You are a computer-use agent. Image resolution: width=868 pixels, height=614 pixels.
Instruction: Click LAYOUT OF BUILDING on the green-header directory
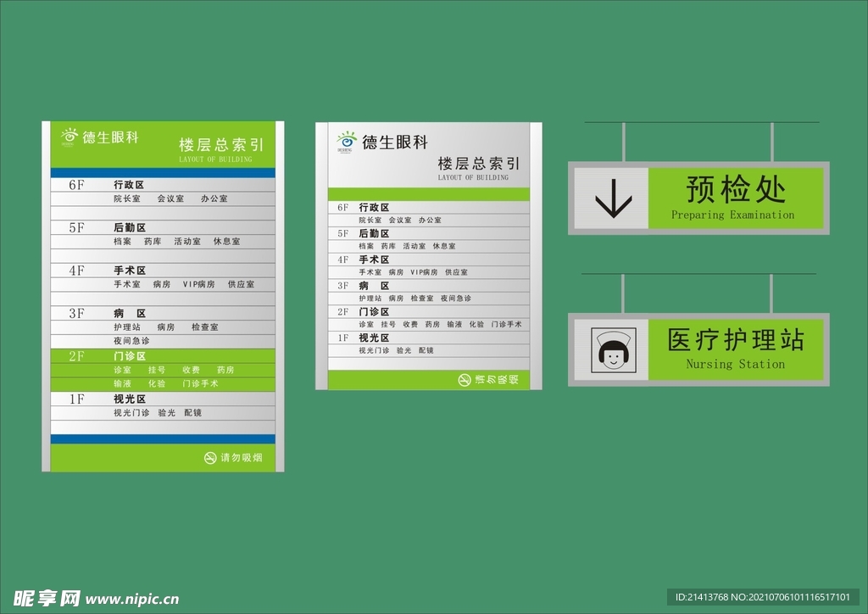[215, 159]
